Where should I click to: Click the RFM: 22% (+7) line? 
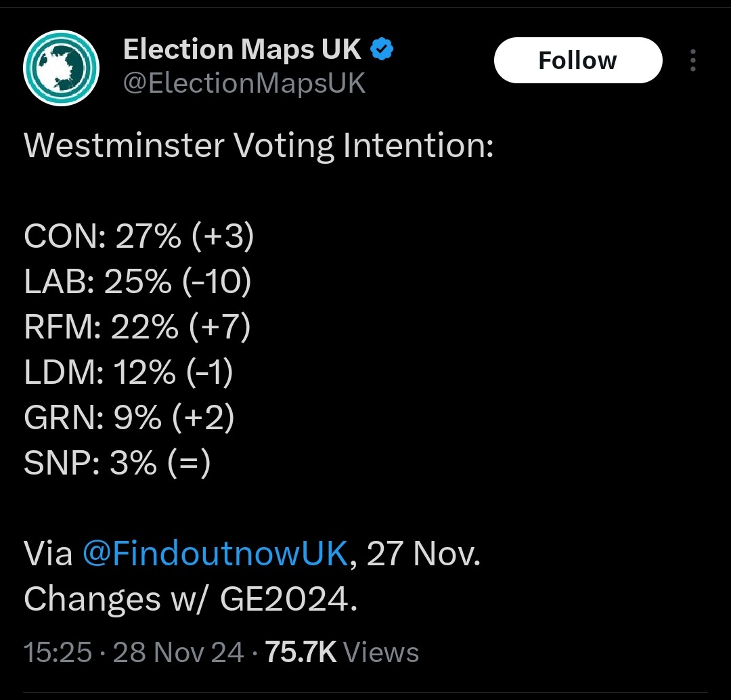(137, 328)
